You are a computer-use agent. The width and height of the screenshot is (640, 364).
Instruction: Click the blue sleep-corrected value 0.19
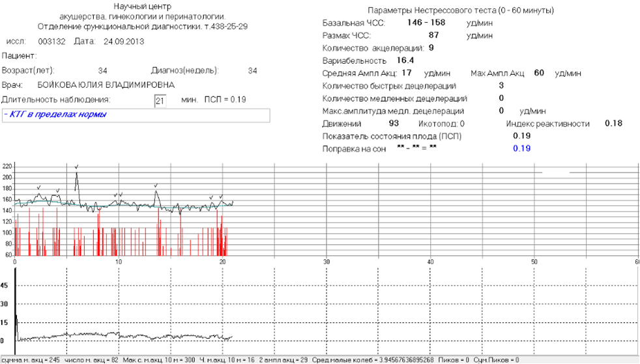coord(521,148)
